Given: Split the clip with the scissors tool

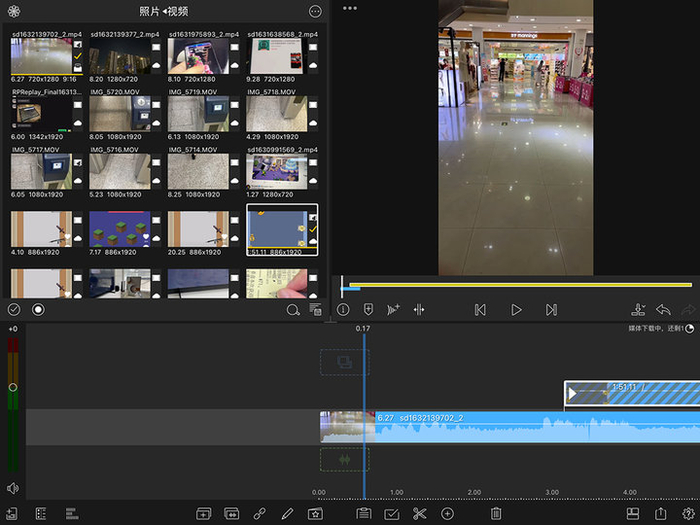Looking at the screenshot, I should click(419, 513).
